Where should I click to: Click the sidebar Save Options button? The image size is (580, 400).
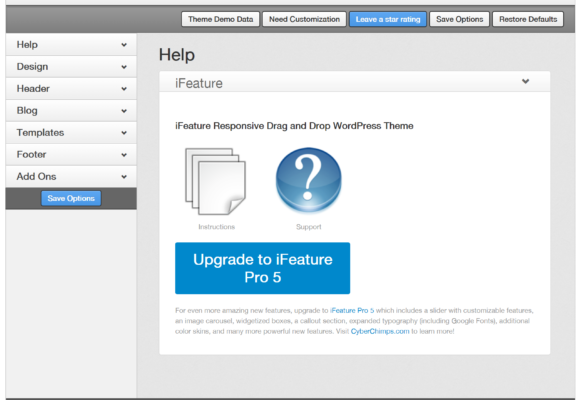(71, 198)
